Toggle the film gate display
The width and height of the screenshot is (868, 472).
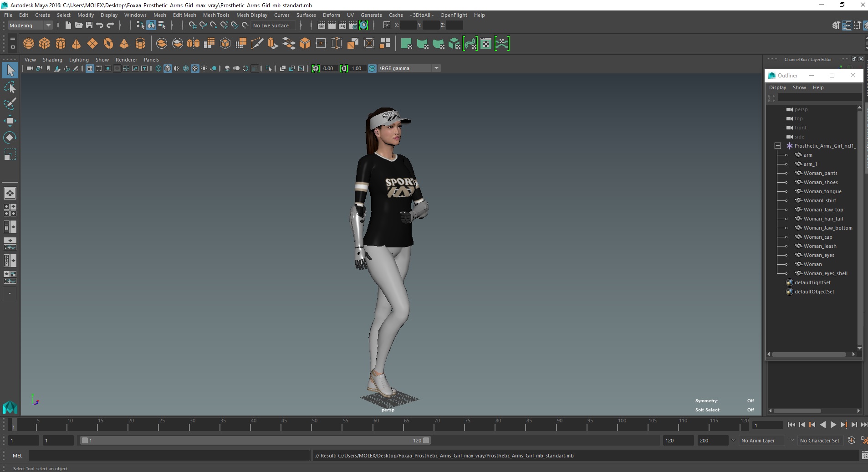click(x=99, y=68)
